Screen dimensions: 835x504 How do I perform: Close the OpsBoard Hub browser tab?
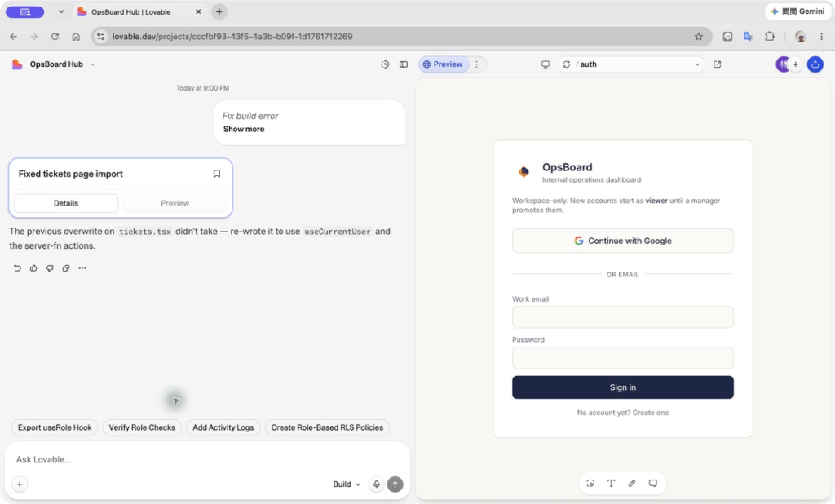pos(198,11)
